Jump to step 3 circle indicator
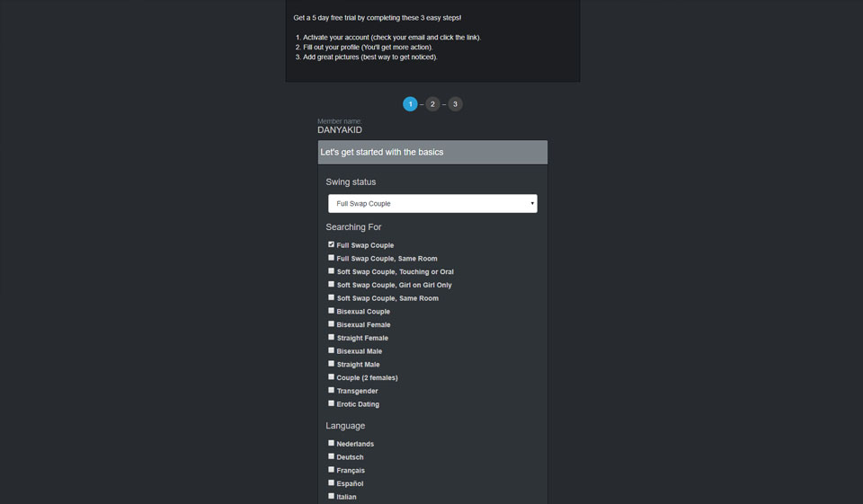 tap(455, 104)
